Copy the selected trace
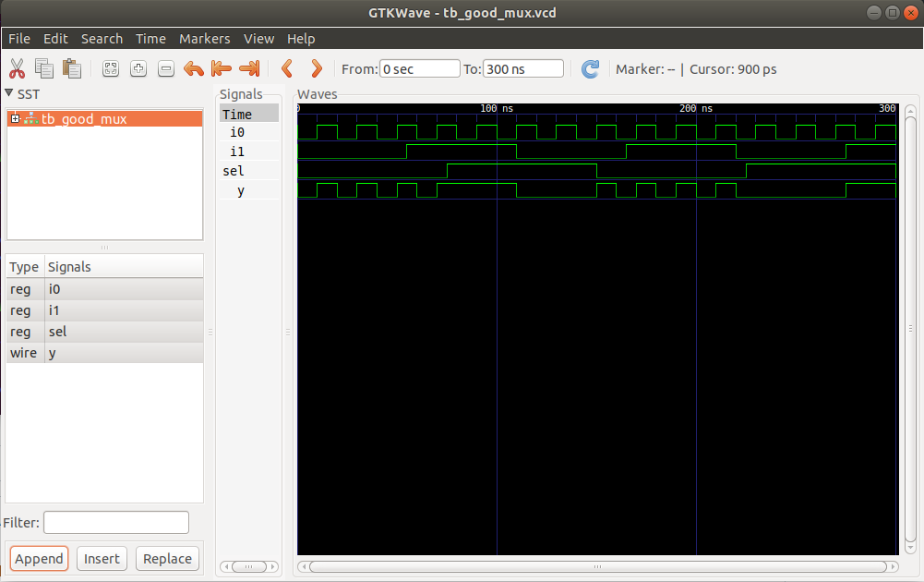Image resolution: width=924 pixels, height=582 pixels. pos(43,68)
